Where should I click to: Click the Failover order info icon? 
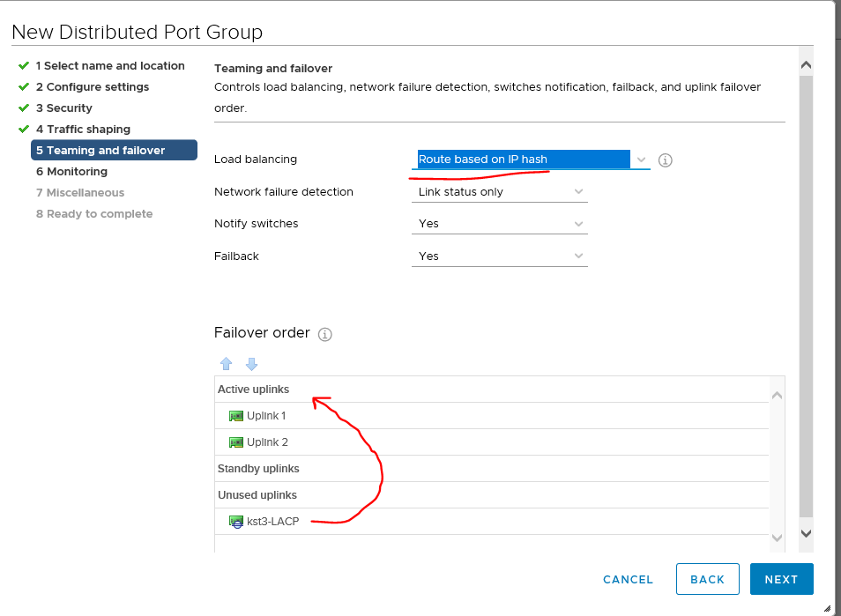[x=324, y=334]
